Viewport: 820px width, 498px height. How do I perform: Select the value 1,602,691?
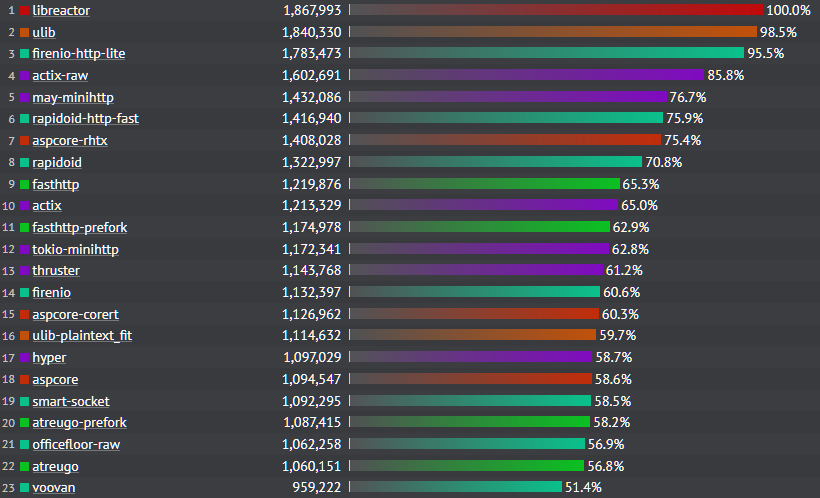pyautogui.click(x=312, y=76)
